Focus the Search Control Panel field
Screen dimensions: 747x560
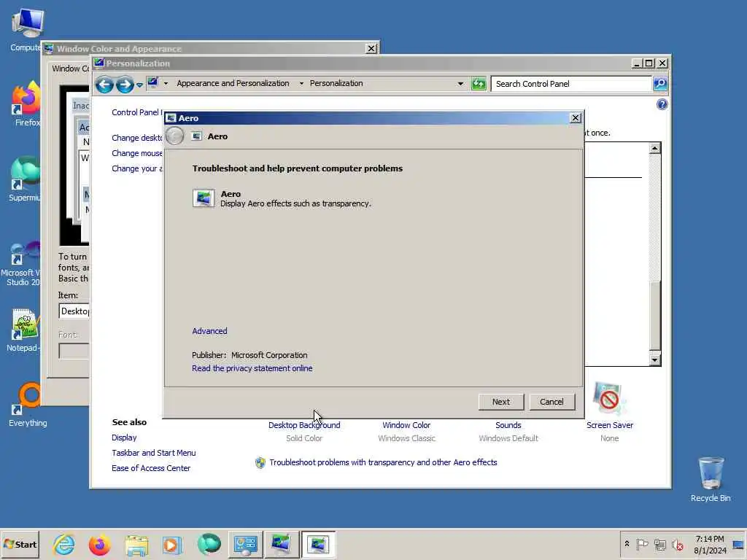click(570, 84)
